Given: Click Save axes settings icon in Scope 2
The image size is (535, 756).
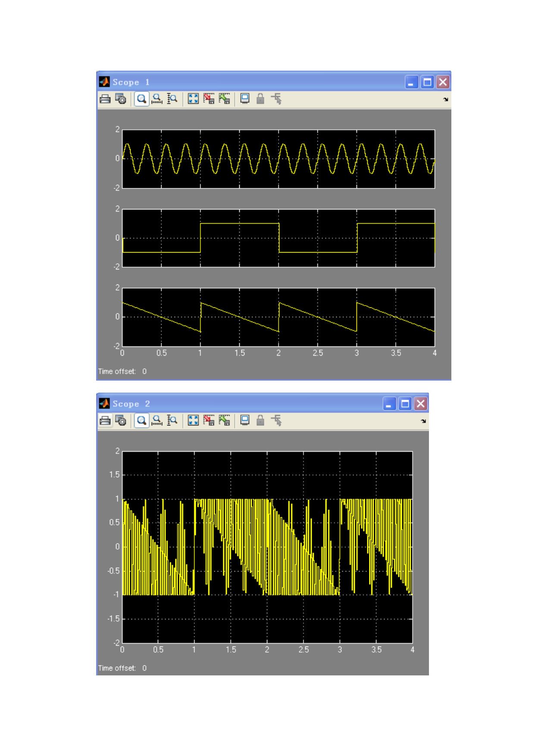Looking at the screenshot, I should pyautogui.click(x=209, y=421).
